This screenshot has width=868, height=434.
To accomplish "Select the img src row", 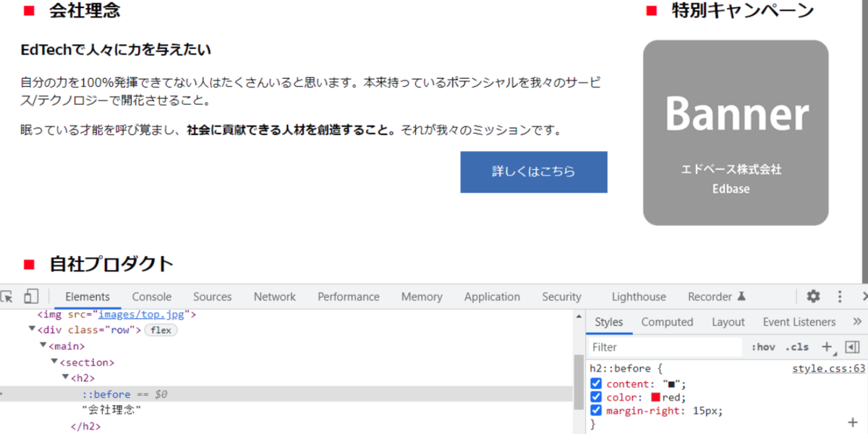I will click(116, 315).
